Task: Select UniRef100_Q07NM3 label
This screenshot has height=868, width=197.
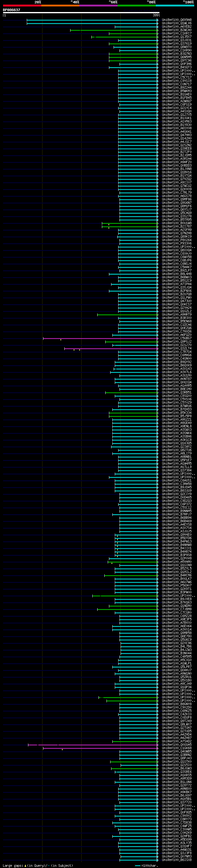Action: pyautogui.click(x=177, y=856)
